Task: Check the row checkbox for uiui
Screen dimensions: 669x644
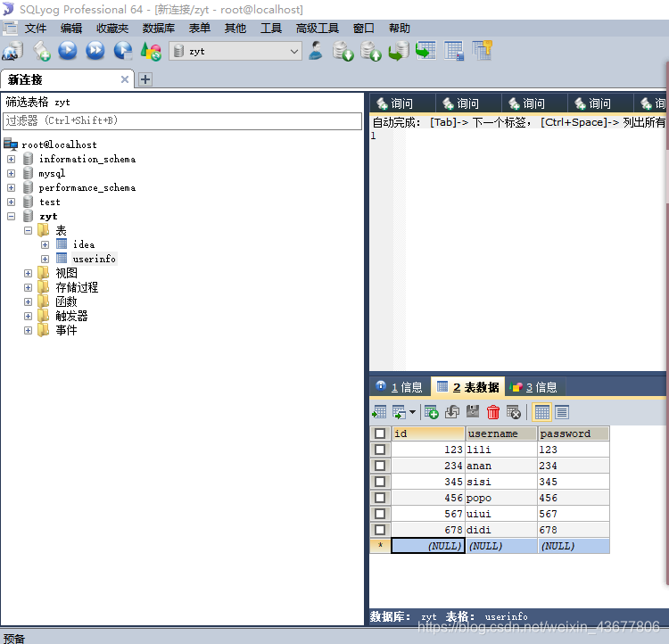Action: click(380, 514)
